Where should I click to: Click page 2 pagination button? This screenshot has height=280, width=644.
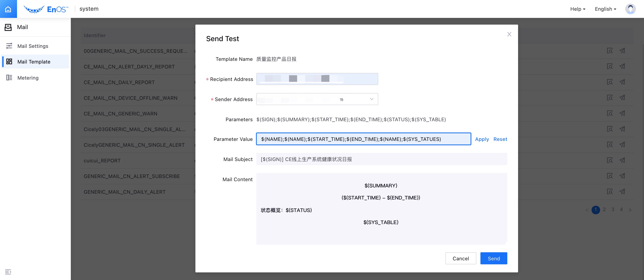point(604,210)
